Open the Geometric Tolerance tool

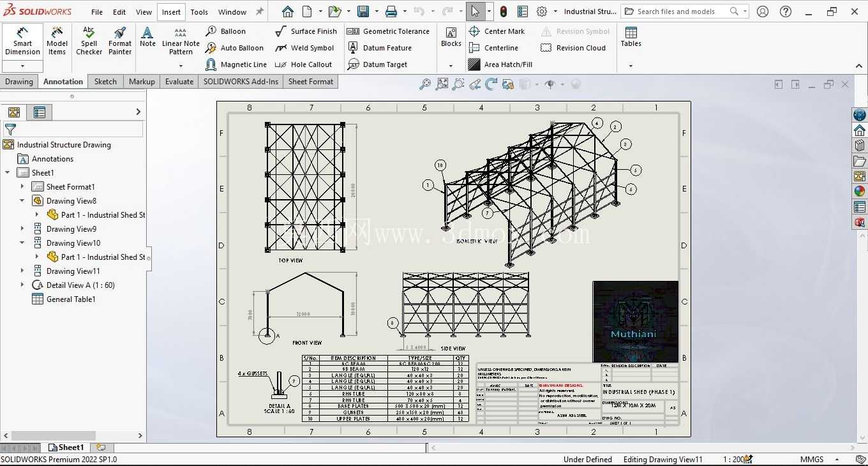[388, 31]
